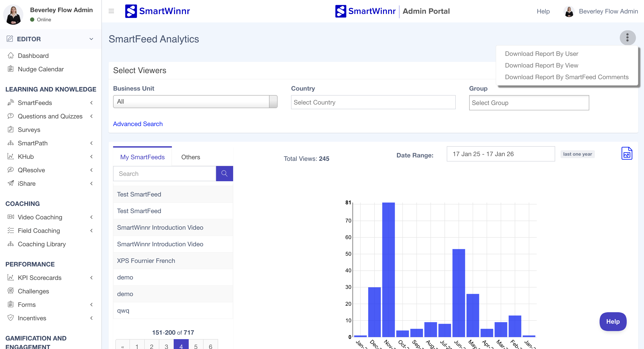The height and width of the screenshot is (349, 644).
Task: Open Dashboard home icon in sidebar
Action: pos(11,55)
